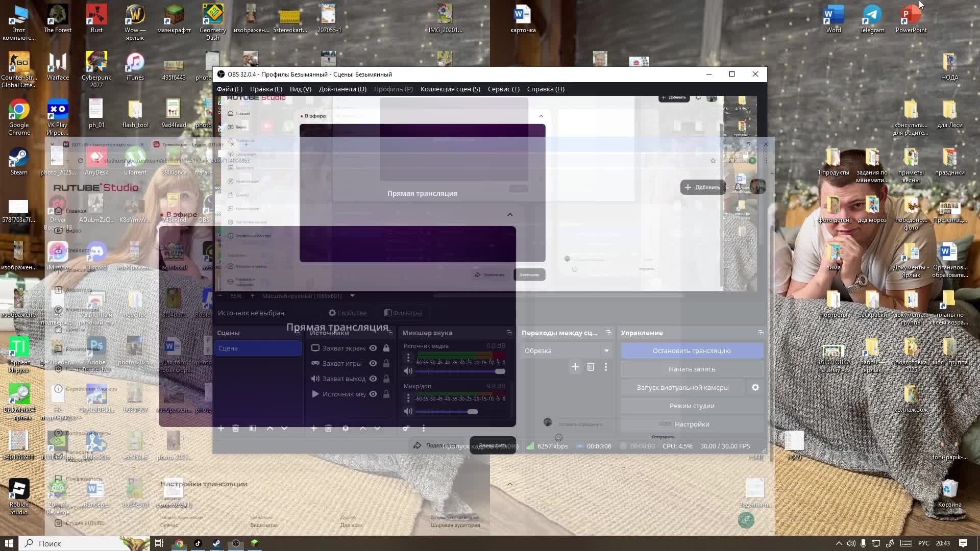The width and height of the screenshot is (980, 551).
Task: Hide the Захват экрана source
Action: click(x=373, y=348)
